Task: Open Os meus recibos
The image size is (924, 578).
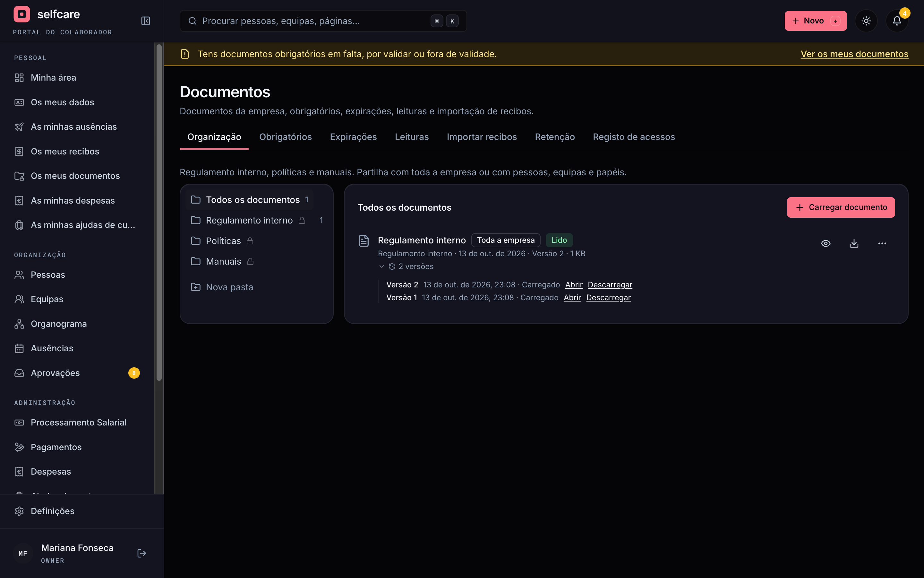Action: 77,151
